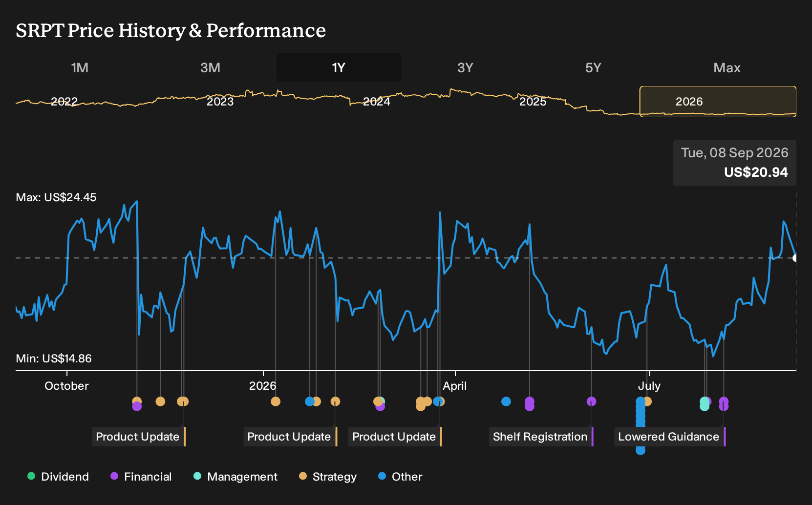Toggle the Strategy events legend
This screenshot has width=812, height=505.
(x=328, y=477)
